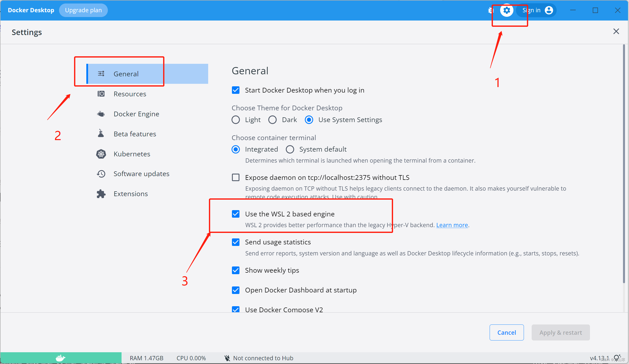The width and height of the screenshot is (629, 364).
Task: Click the Cancel button
Action: click(506, 332)
